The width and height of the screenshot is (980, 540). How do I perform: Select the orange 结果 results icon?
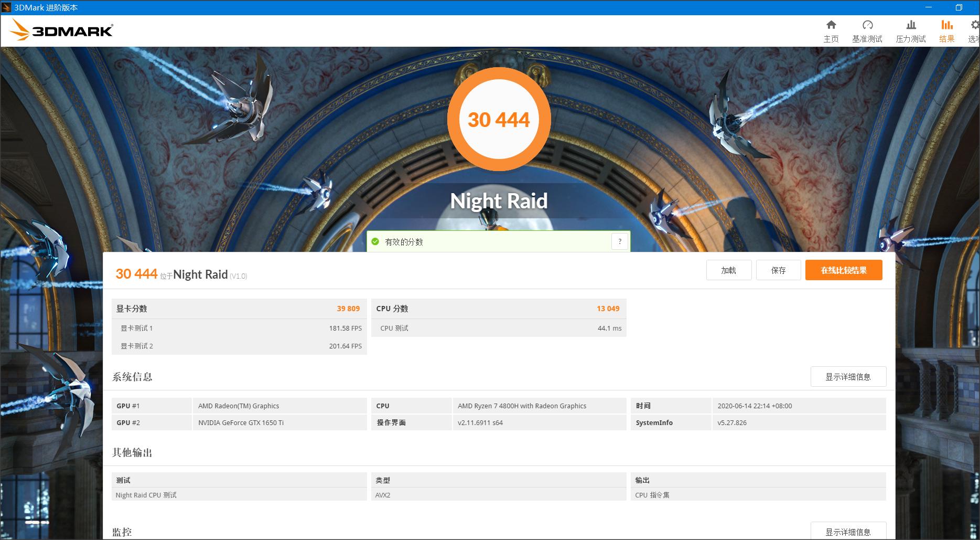pos(946,25)
